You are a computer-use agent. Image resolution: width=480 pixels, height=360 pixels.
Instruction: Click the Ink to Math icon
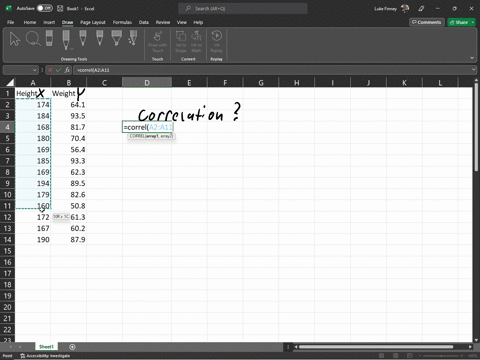coord(196,41)
